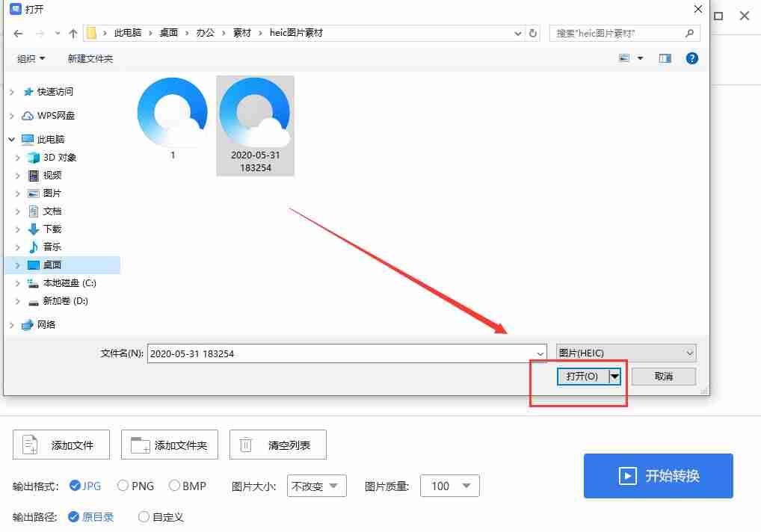
Task: Select JPG output format
Action: pyautogui.click(x=85, y=486)
